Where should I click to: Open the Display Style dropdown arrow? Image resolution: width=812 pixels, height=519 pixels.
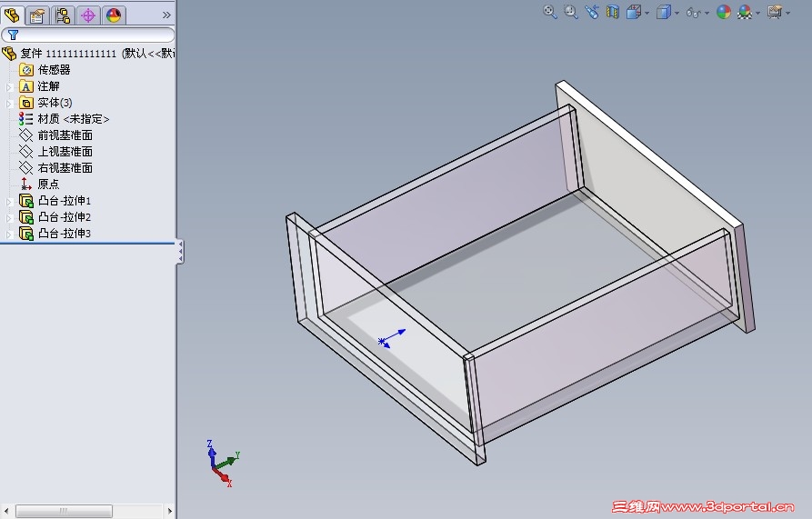click(677, 13)
